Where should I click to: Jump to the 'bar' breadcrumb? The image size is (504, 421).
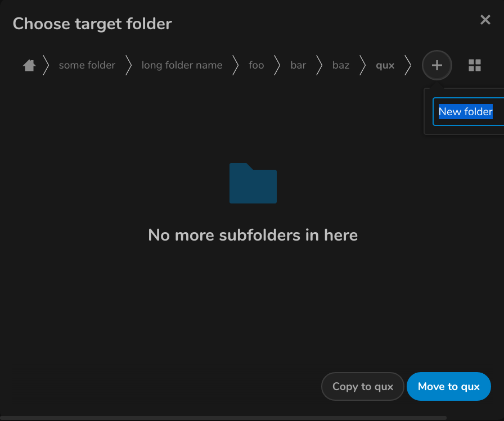[298, 65]
